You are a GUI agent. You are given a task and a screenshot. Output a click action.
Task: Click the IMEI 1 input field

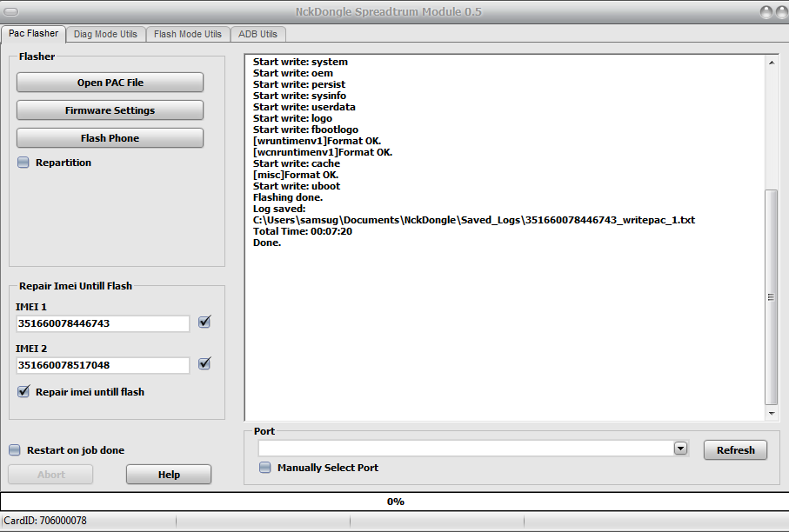[103, 323]
